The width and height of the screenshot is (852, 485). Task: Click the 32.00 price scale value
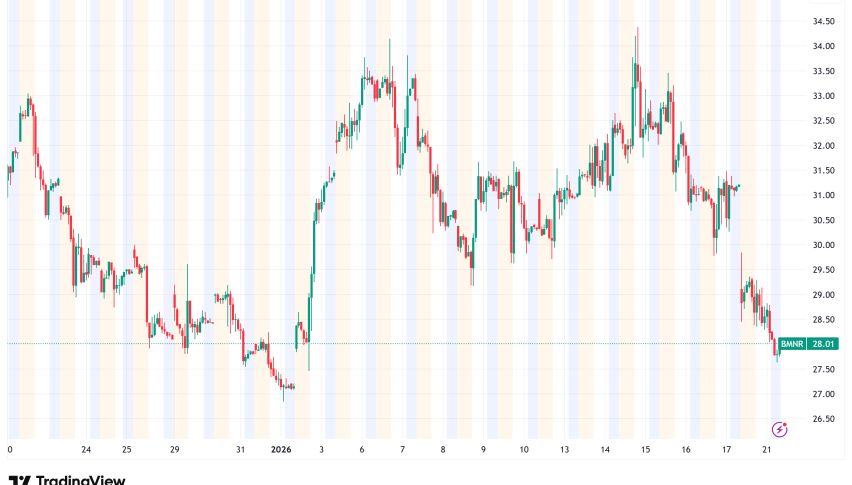tap(823, 146)
